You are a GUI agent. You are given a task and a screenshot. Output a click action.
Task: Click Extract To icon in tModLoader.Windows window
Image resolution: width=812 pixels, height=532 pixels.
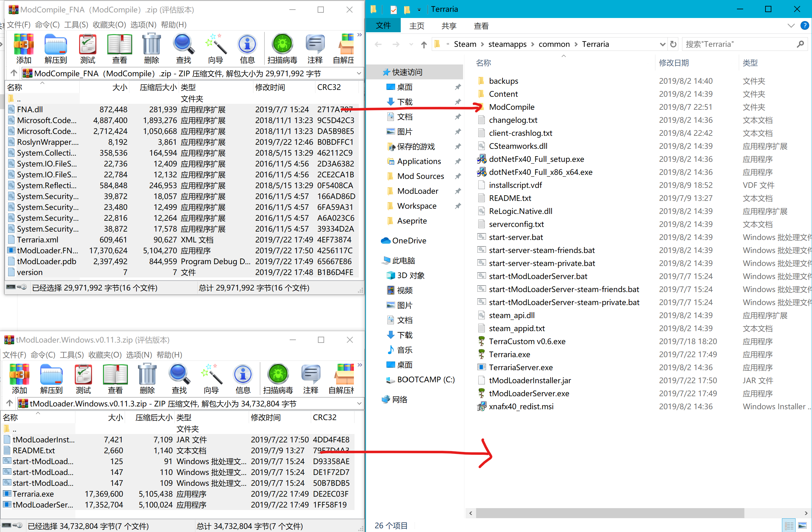51,379
